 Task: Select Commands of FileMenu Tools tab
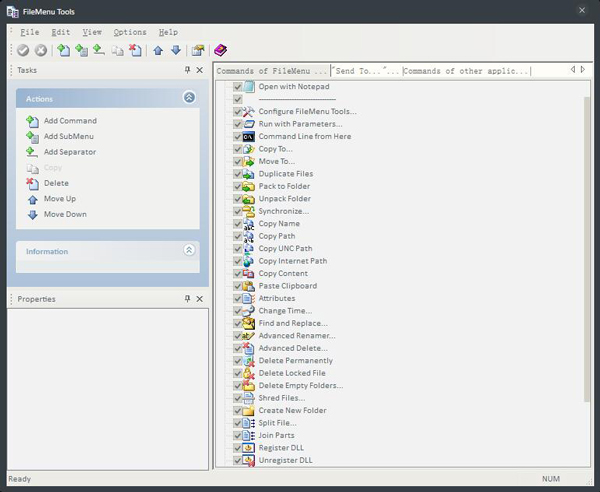pos(271,71)
